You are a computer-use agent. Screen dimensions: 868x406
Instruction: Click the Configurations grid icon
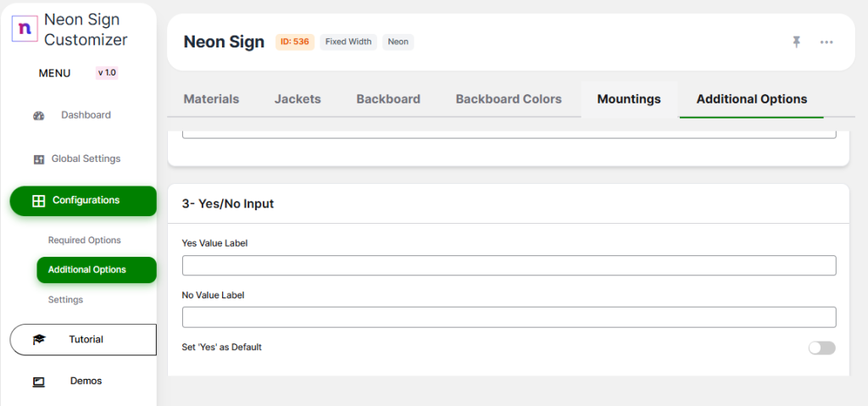38,201
